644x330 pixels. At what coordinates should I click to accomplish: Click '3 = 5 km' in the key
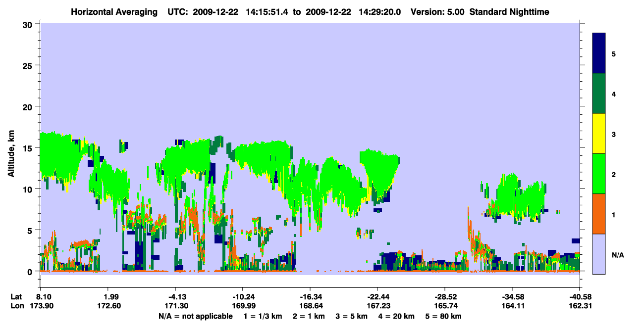(351, 316)
